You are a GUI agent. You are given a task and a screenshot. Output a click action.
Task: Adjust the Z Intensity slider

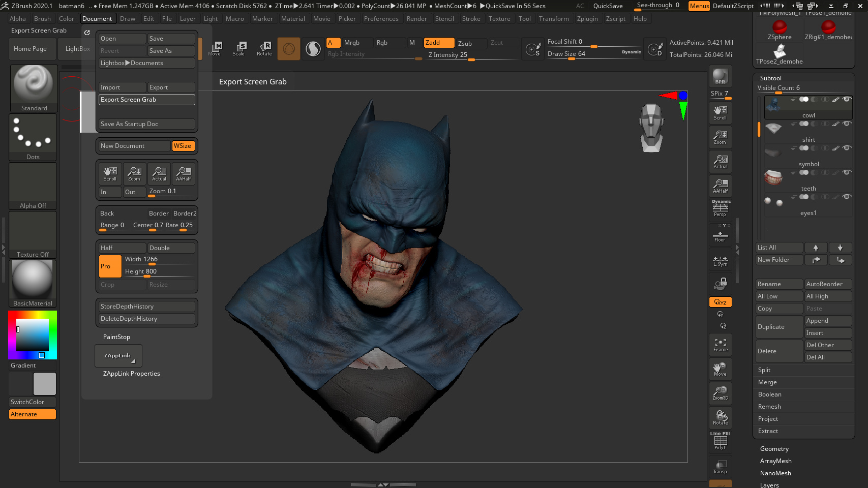click(x=472, y=55)
